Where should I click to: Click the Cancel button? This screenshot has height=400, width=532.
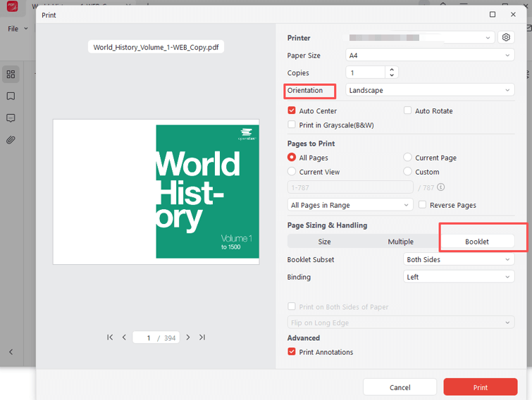(400, 387)
